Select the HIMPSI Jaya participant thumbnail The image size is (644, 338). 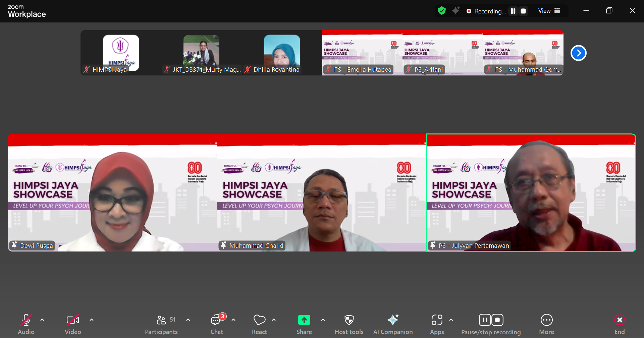[121, 53]
